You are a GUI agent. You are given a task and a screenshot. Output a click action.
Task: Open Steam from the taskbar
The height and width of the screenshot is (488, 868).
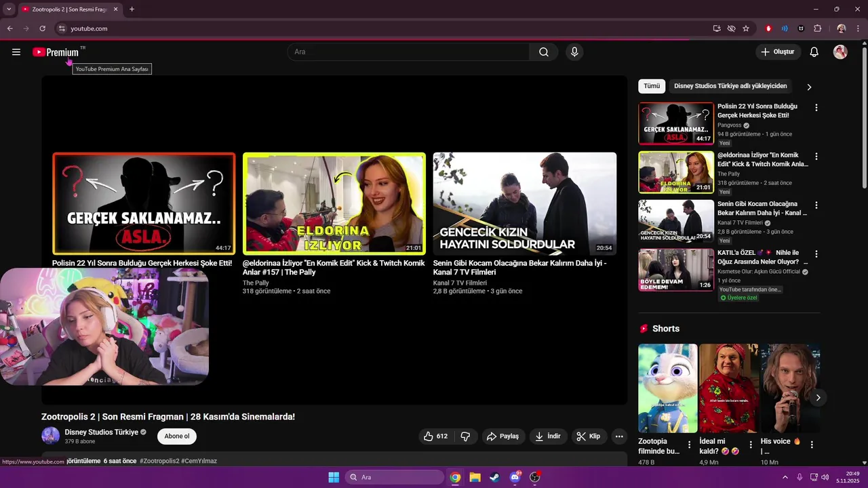point(495,477)
